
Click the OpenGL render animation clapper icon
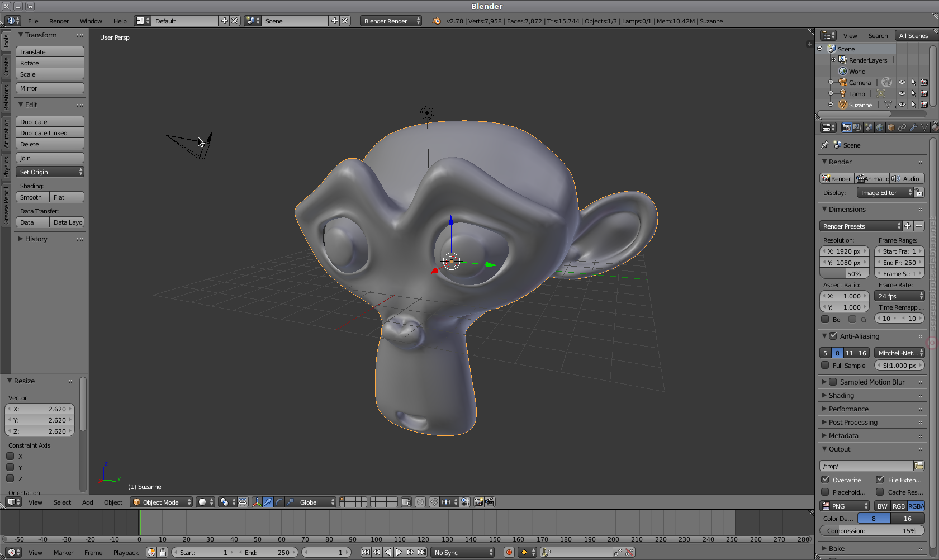(x=490, y=502)
